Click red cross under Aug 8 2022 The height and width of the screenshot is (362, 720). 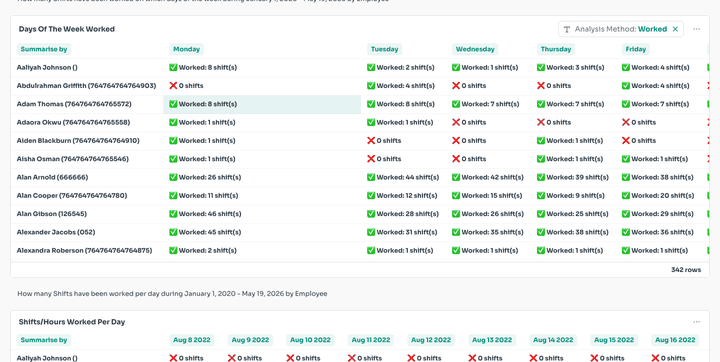point(173,358)
